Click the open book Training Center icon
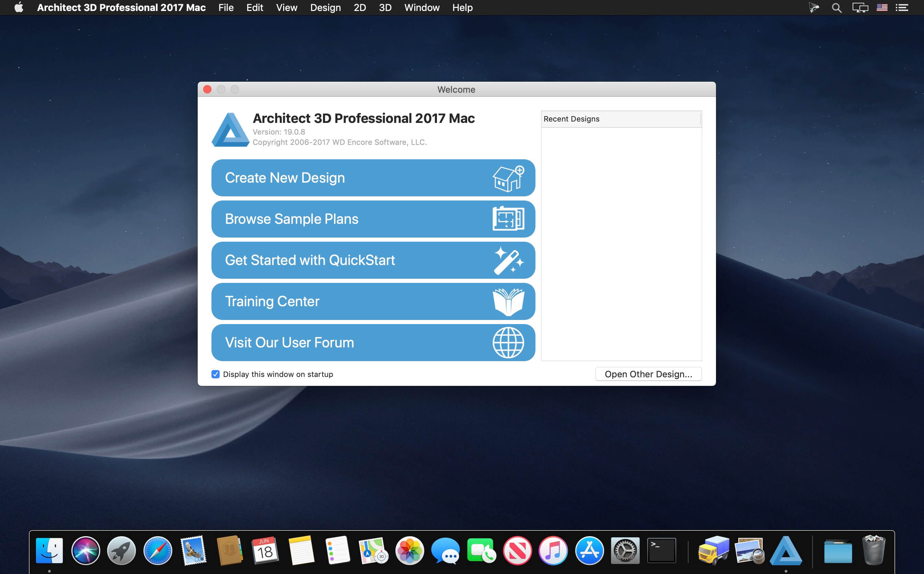The height and width of the screenshot is (574, 924). click(x=508, y=302)
